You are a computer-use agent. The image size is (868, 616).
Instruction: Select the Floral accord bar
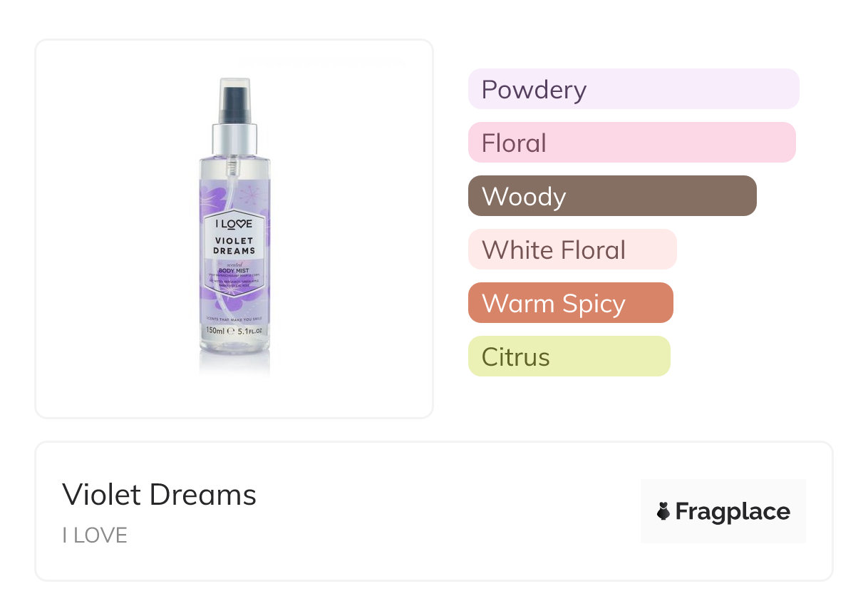pos(631,143)
